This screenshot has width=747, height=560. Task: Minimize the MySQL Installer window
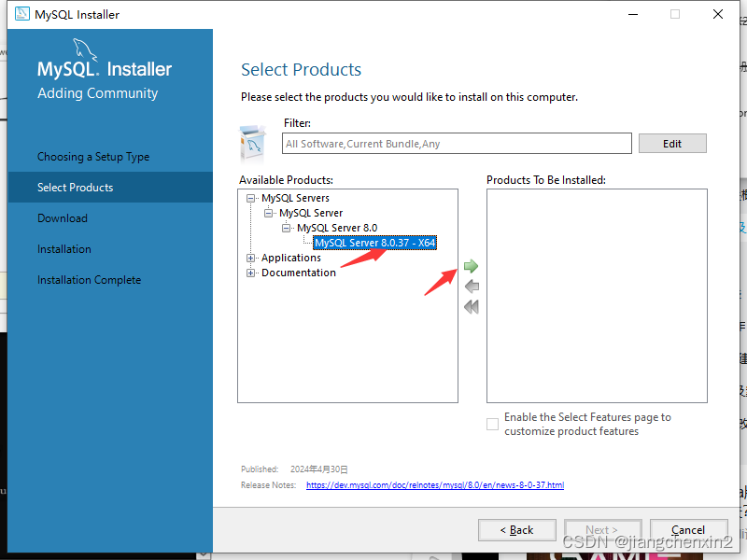(x=633, y=14)
